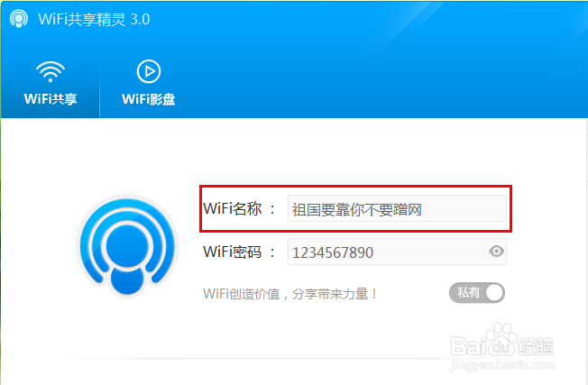
Task: Click the white knob of 私有 switch
Action: [x=494, y=293]
